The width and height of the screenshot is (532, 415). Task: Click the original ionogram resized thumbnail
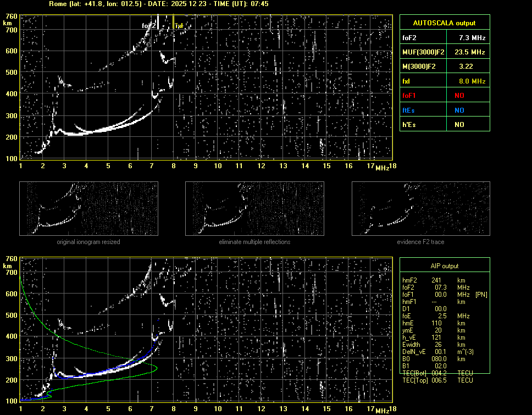pyautogui.click(x=88, y=209)
